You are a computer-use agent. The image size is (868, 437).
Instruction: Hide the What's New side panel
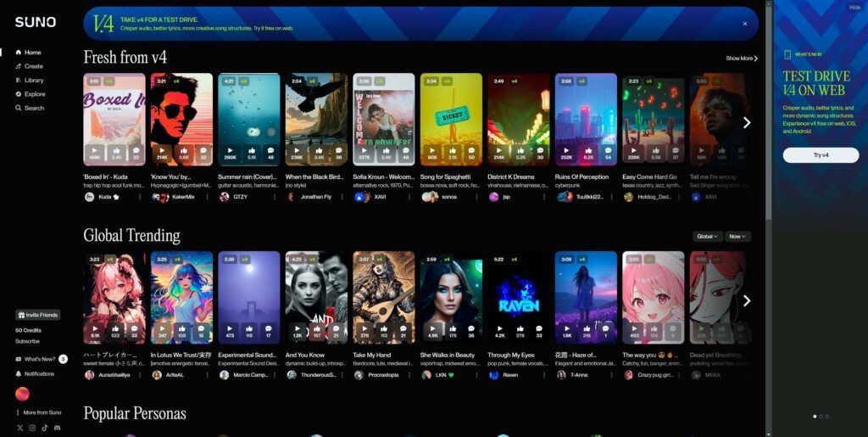pos(854,7)
